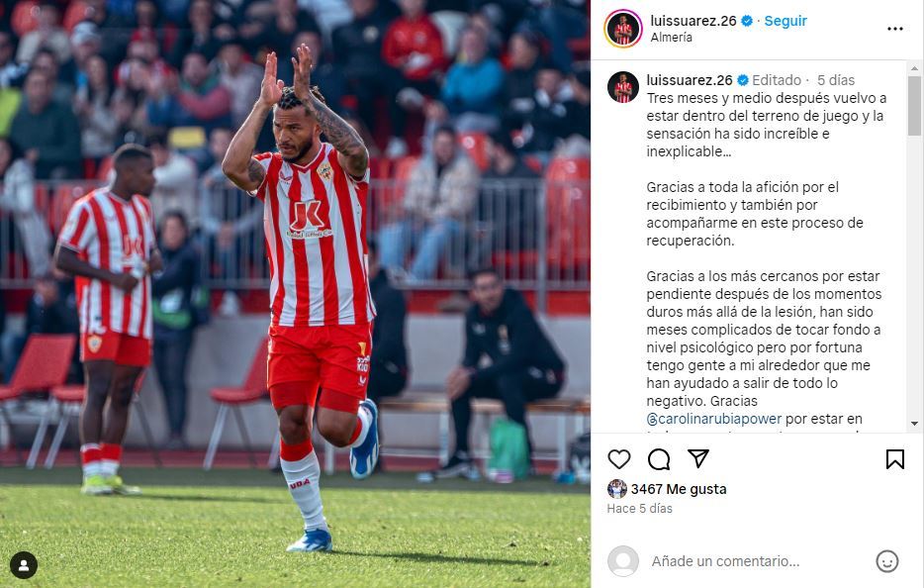Share post using paper plane icon
The height and width of the screenshot is (588, 924).
pyautogui.click(x=698, y=458)
